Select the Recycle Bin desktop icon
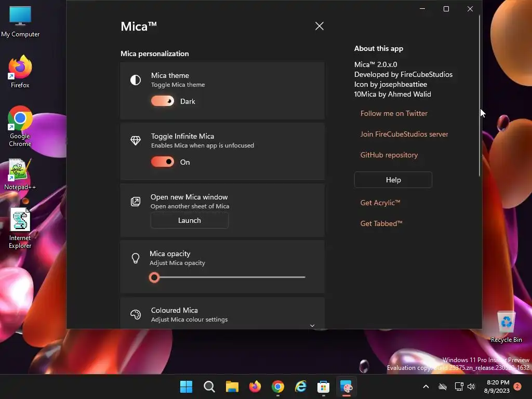 [506, 327]
